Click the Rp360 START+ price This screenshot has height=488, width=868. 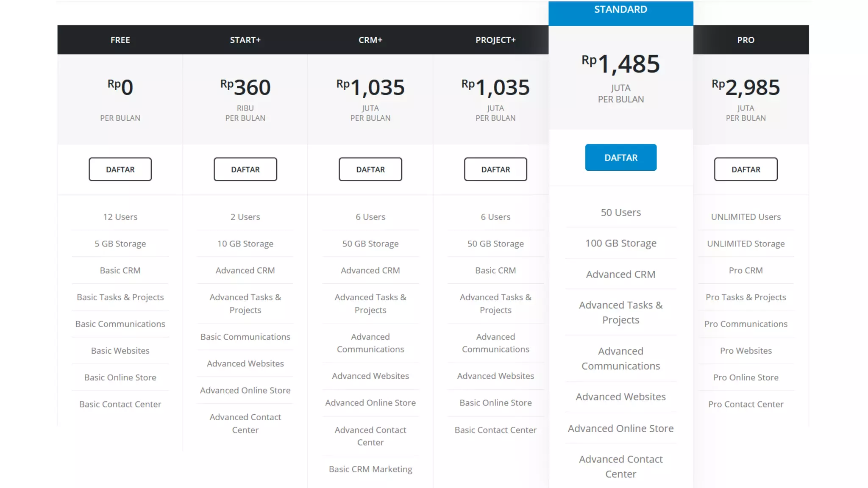click(x=245, y=88)
